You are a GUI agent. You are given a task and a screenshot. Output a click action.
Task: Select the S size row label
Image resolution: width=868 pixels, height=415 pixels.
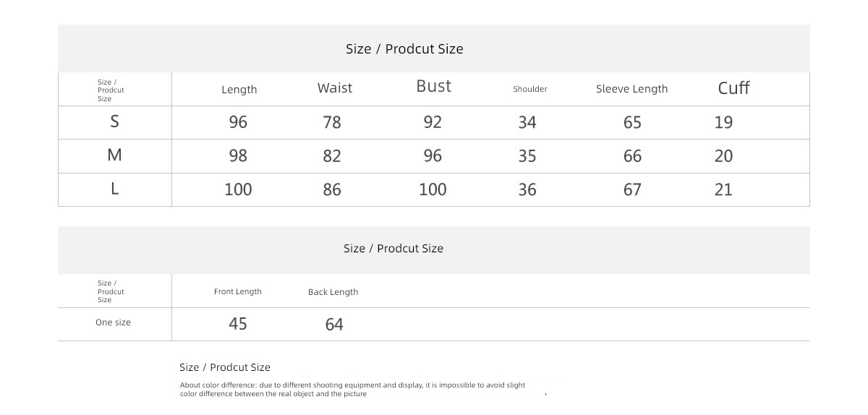114,122
